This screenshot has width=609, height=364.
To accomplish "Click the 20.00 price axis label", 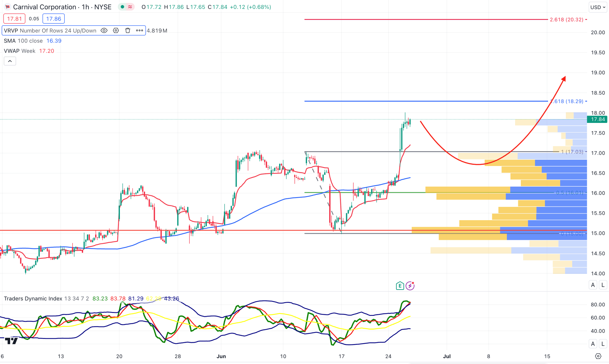I will [598, 32].
